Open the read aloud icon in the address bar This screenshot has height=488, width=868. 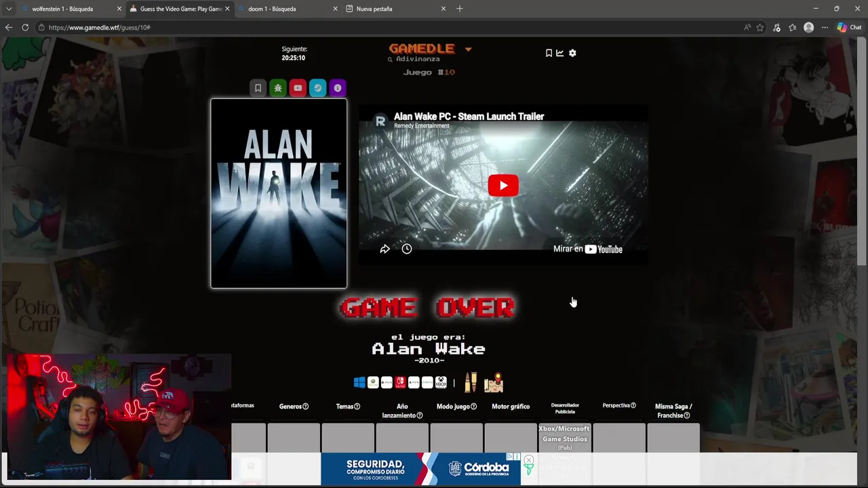[x=747, y=28]
